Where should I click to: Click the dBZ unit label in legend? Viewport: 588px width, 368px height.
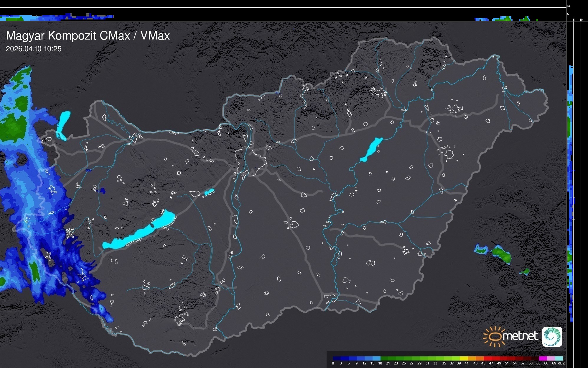point(561,363)
